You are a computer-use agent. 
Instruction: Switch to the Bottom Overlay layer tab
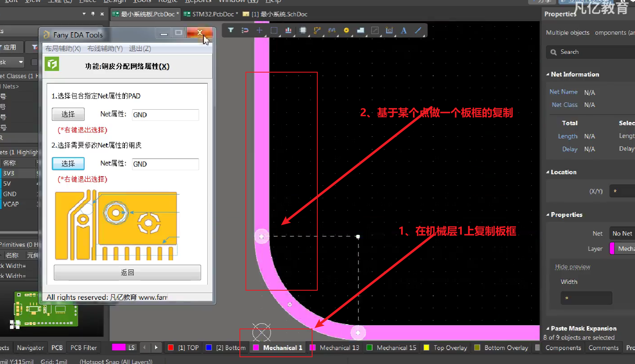coord(501,348)
